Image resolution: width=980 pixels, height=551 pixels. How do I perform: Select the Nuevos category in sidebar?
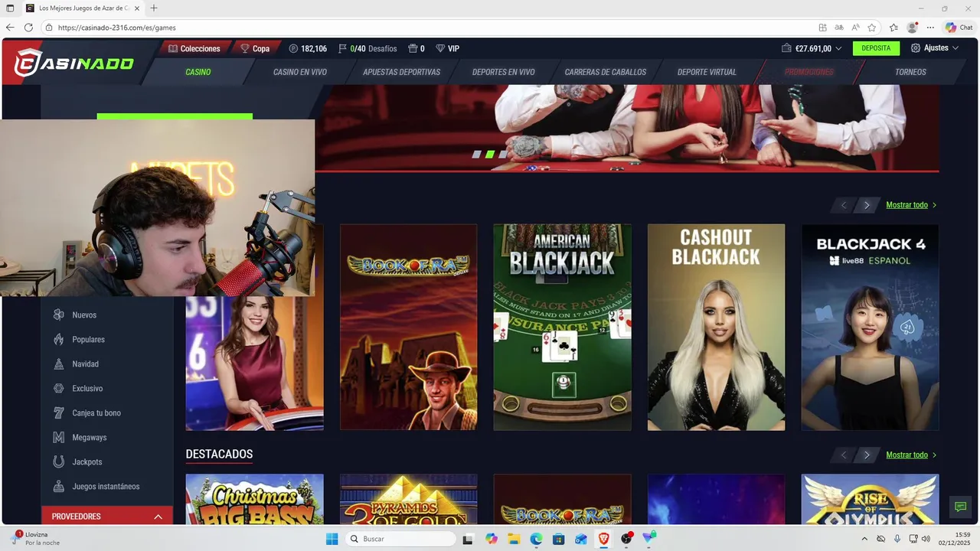coord(84,315)
